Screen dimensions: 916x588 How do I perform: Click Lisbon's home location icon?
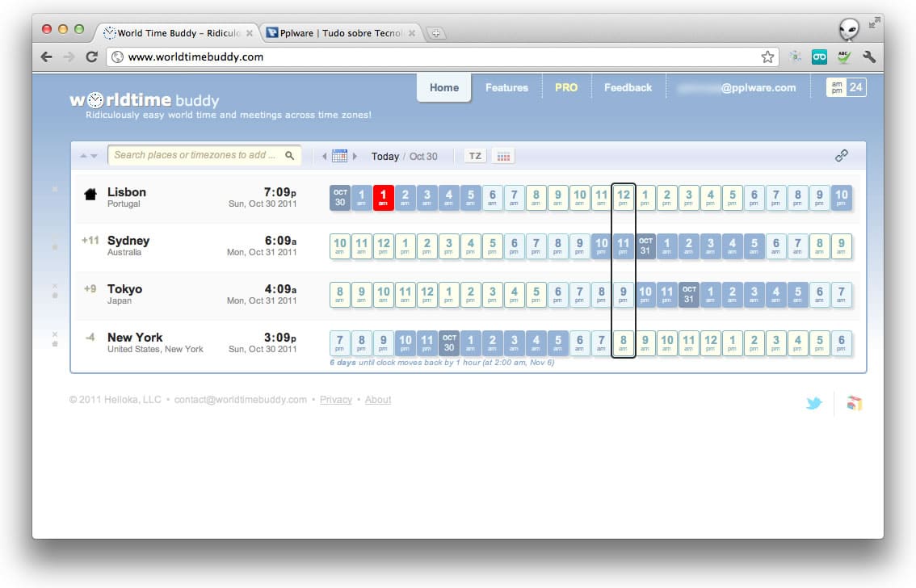point(90,195)
